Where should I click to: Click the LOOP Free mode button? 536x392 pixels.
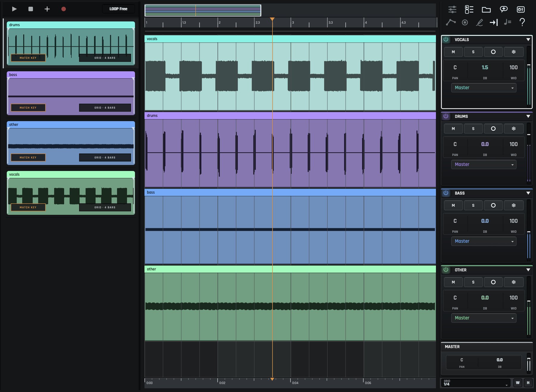[118, 9]
